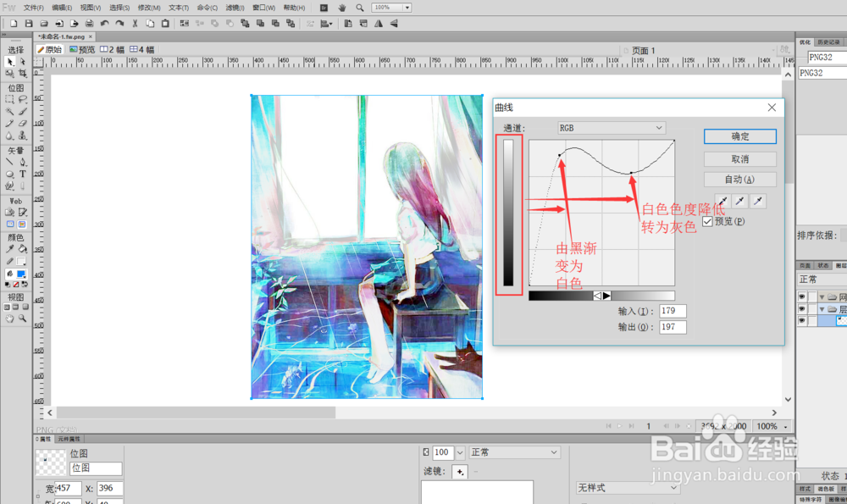The height and width of the screenshot is (504, 847).
Task: Open the 无样式 style dropdown
Action: coord(628,487)
